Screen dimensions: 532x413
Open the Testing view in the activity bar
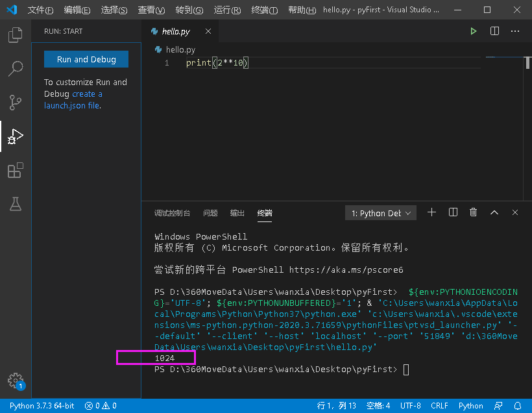click(x=14, y=204)
